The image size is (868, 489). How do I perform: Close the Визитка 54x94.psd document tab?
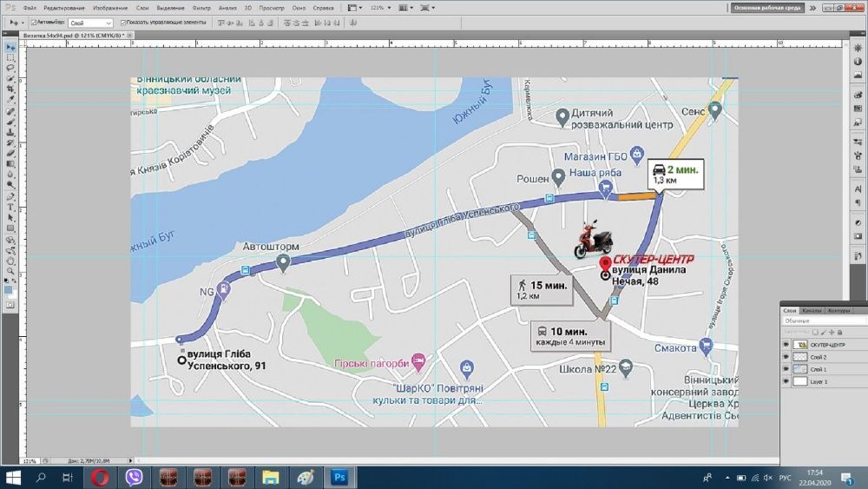pos(129,35)
